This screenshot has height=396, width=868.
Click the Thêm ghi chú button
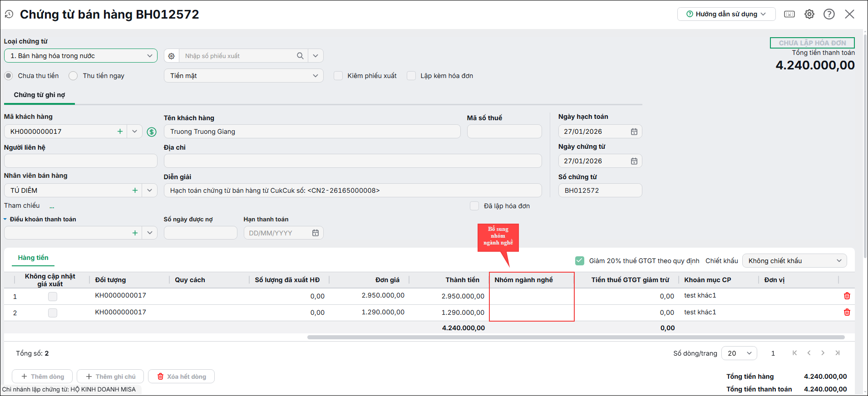click(x=110, y=376)
